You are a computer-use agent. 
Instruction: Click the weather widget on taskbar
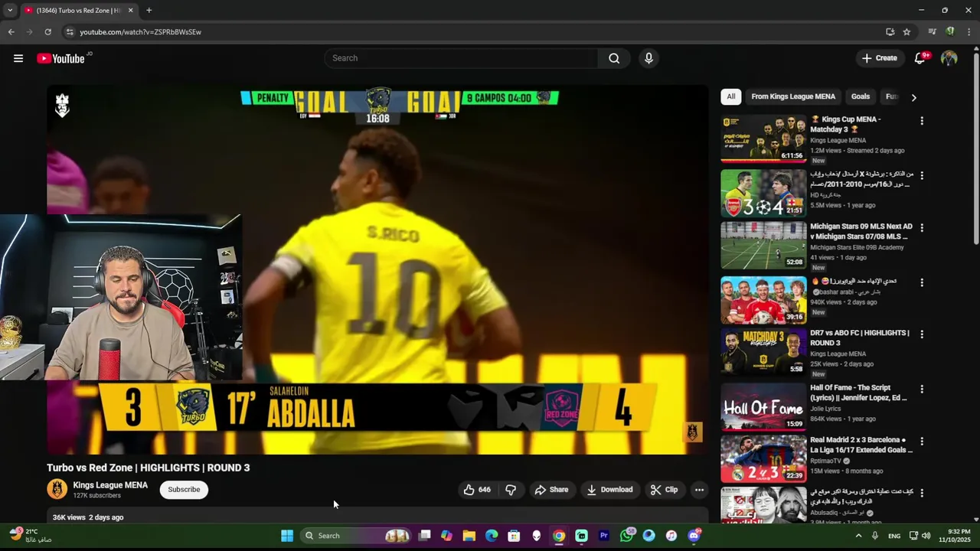(x=31, y=535)
